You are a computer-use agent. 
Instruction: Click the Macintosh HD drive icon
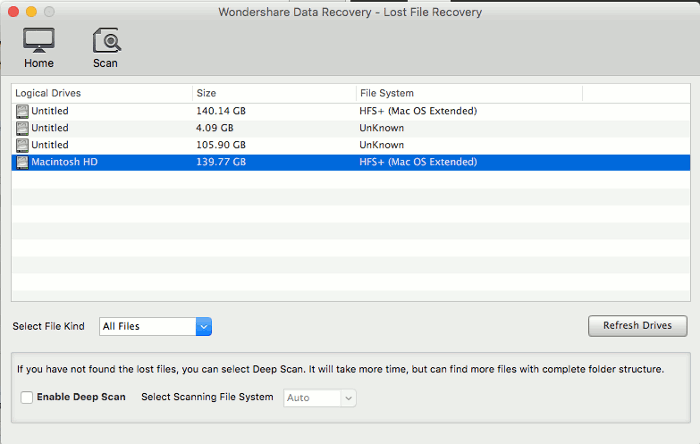pos(22,162)
